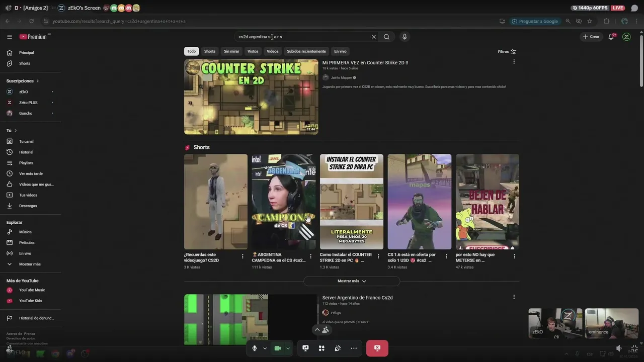Screen dimensions: 644x362
Task: Toggle microphone mute in the call bar
Action: [255, 348]
